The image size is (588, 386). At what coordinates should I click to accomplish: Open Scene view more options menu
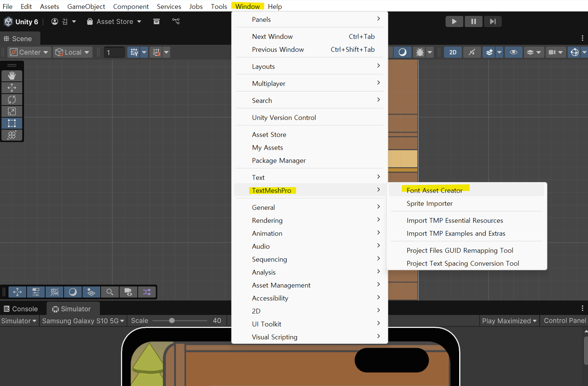(x=582, y=38)
